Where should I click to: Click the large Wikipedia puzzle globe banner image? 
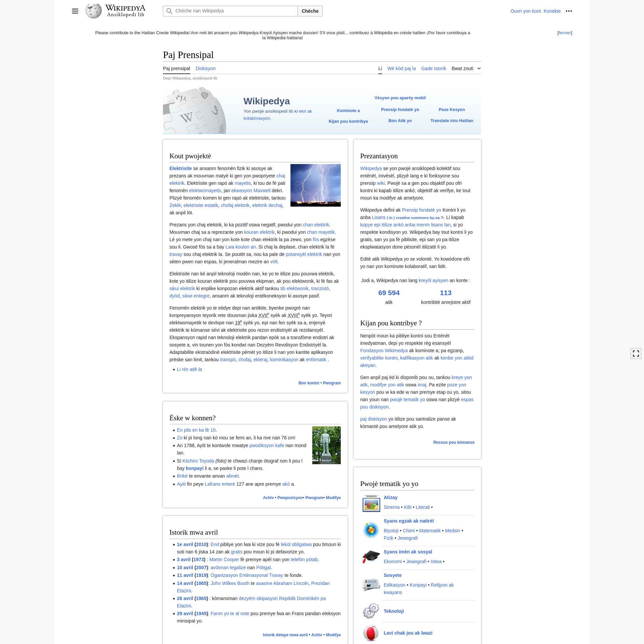tap(195, 110)
